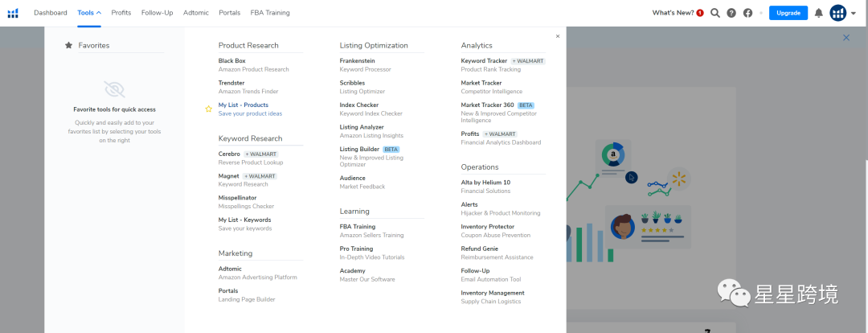Open the Profits nav item
The image size is (868, 333).
click(121, 13)
